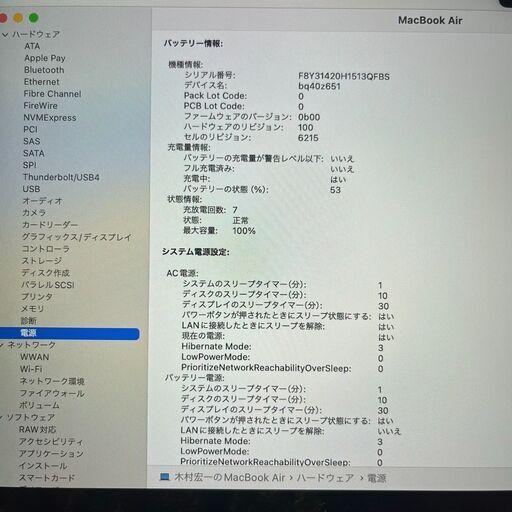Click the yellow minimize window button
Viewport: 512px width, 512px height.
(18, 18)
